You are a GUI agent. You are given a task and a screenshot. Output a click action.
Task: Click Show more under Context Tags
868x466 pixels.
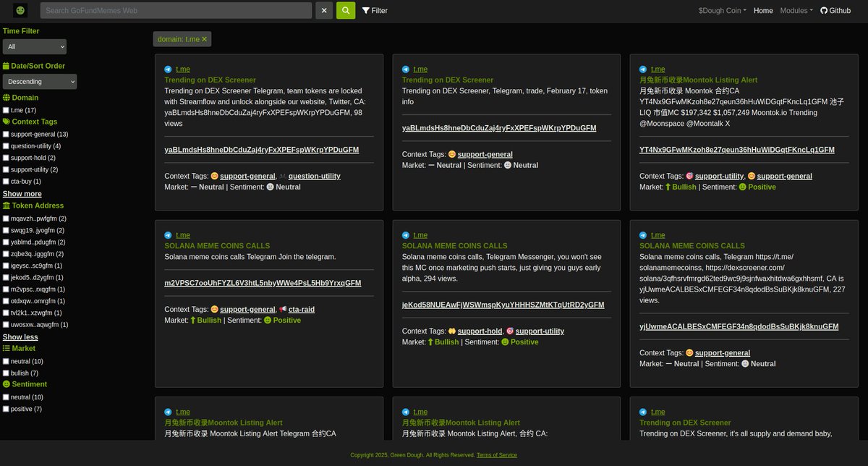[x=22, y=193]
